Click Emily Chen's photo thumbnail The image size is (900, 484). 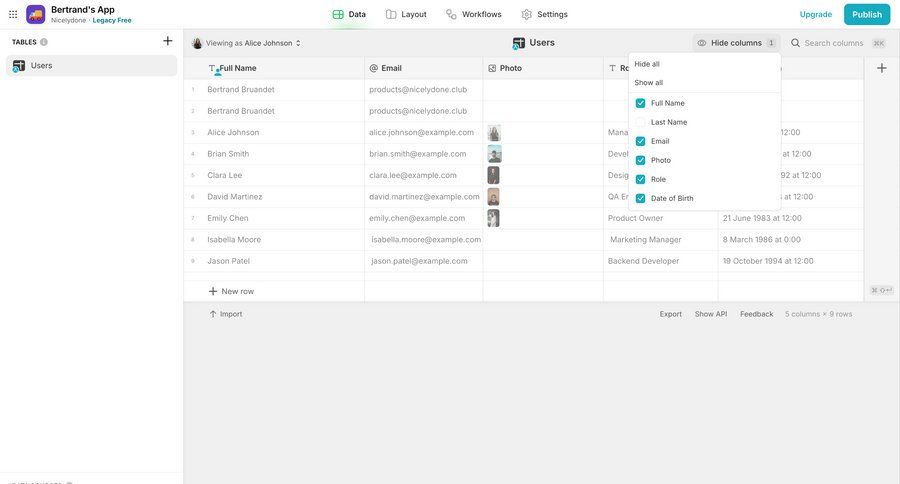tap(493, 218)
